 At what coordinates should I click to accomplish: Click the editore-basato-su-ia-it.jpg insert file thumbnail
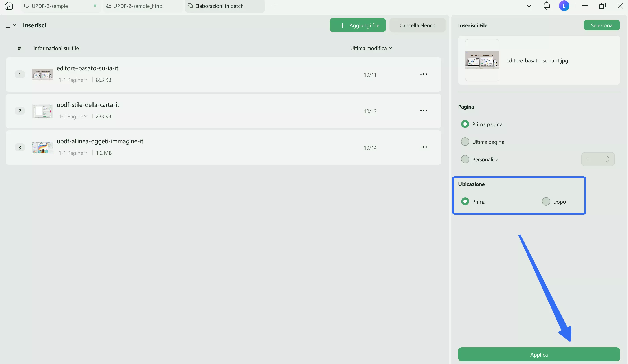coord(482,60)
